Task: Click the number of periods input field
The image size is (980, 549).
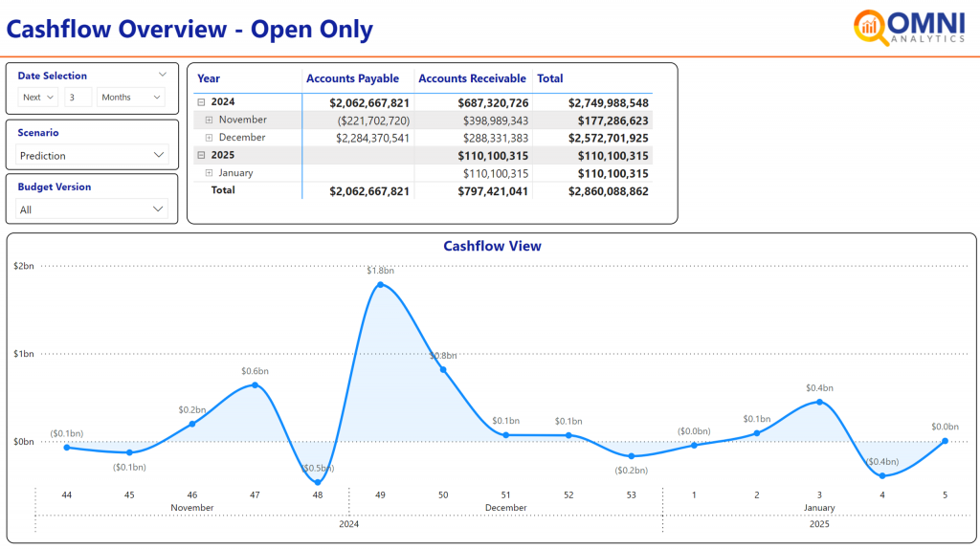Action: pyautogui.click(x=78, y=98)
